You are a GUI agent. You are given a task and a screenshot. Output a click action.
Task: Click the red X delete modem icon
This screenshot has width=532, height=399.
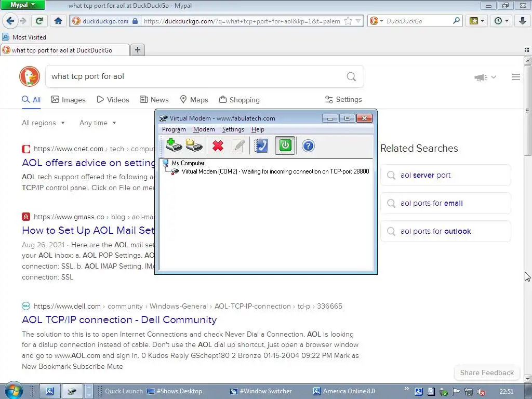coord(218,146)
